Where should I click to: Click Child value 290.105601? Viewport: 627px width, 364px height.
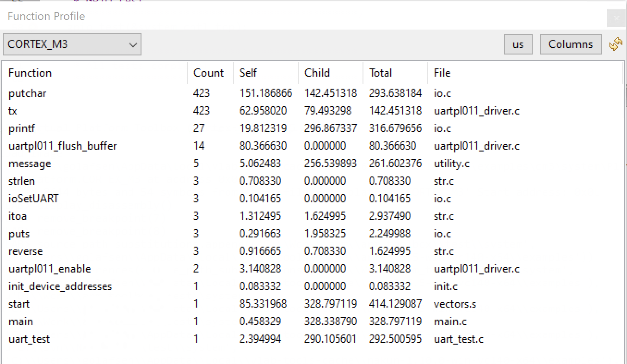331,339
